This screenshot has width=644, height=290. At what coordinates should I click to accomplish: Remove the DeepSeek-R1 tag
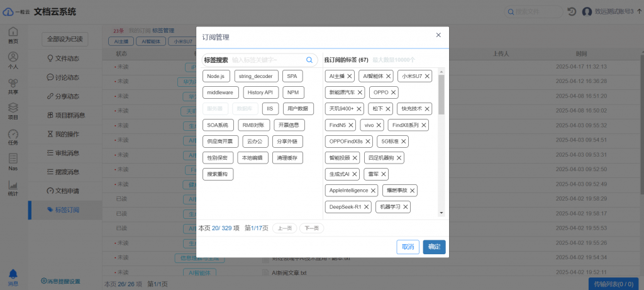coord(365,207)
